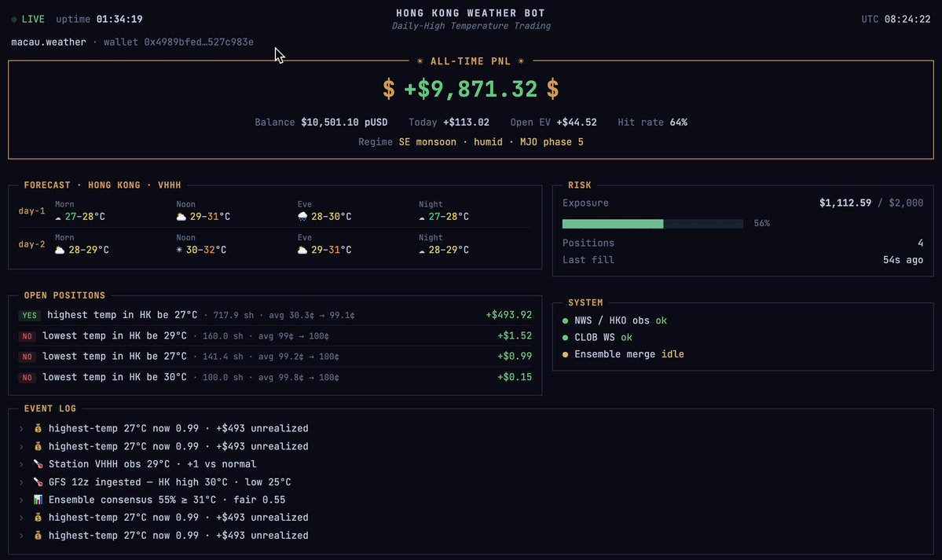This screenshot has width=942, height=560.
Task: Click the day-2 Noon sun icon
Action: pos(179,250)
